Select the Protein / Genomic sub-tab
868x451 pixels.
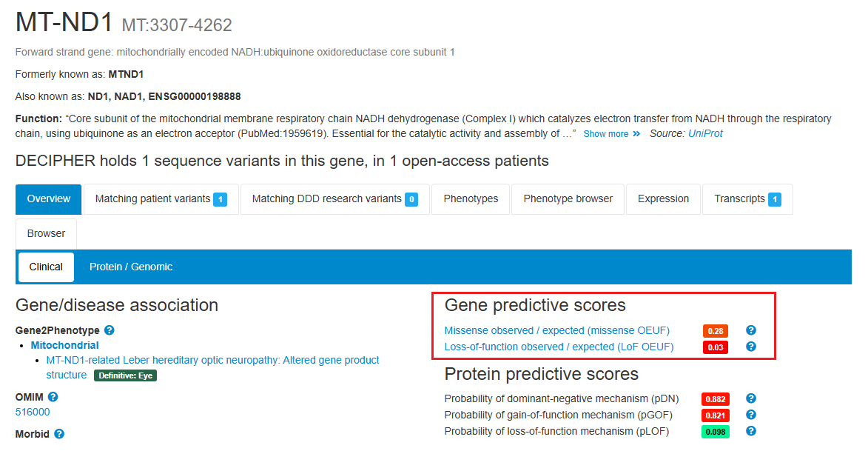(131, 267)
